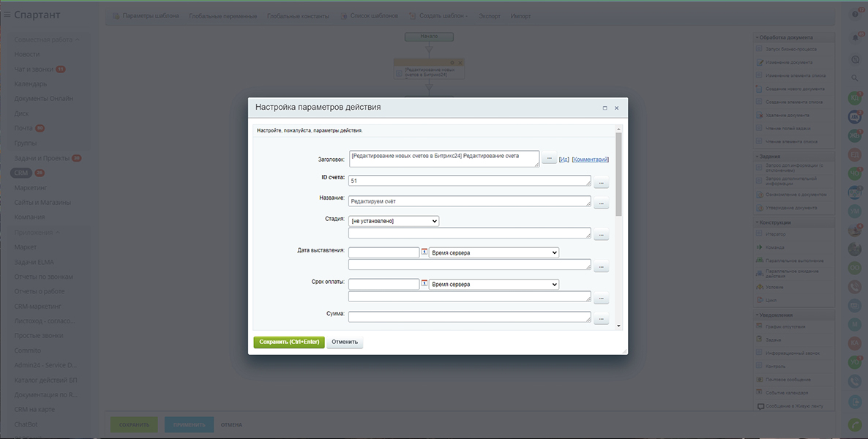Maximize the action settings dialog
Viewport: 868px width, 439px height.
point(605,108)
